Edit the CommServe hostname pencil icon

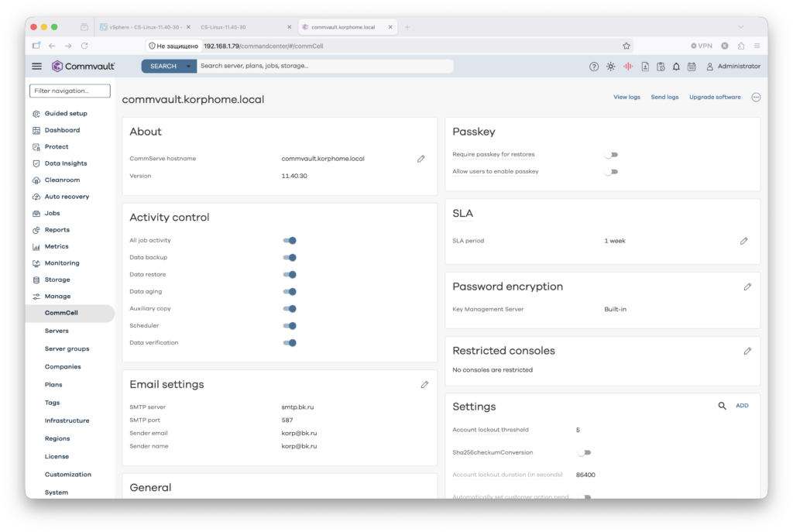[x=421, y=159]
